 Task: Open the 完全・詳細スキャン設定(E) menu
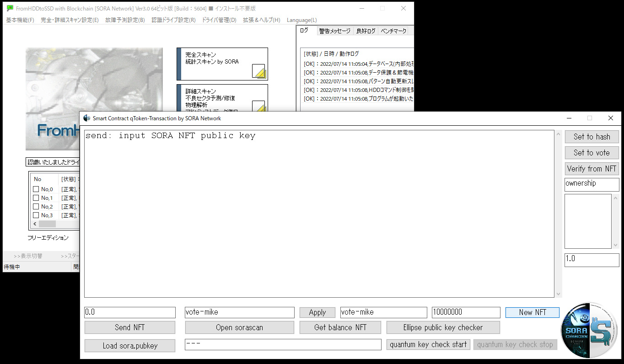(70, 20)
